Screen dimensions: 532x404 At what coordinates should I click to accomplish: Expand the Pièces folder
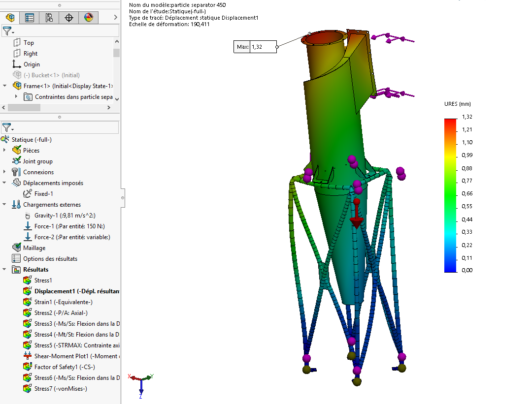[4, 150]
